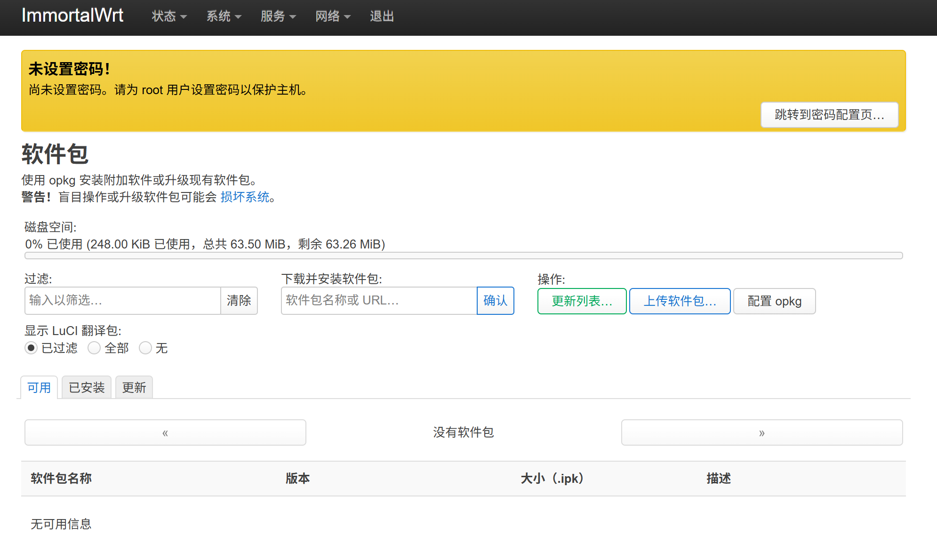937x560 pixels.
Task: Expand the 状态 menu dropdown
Action: click(169, 16)
